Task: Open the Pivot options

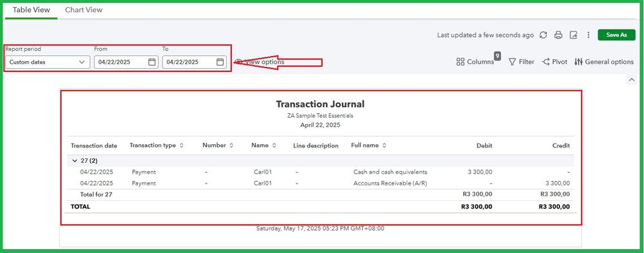Action: click(554, 62)
